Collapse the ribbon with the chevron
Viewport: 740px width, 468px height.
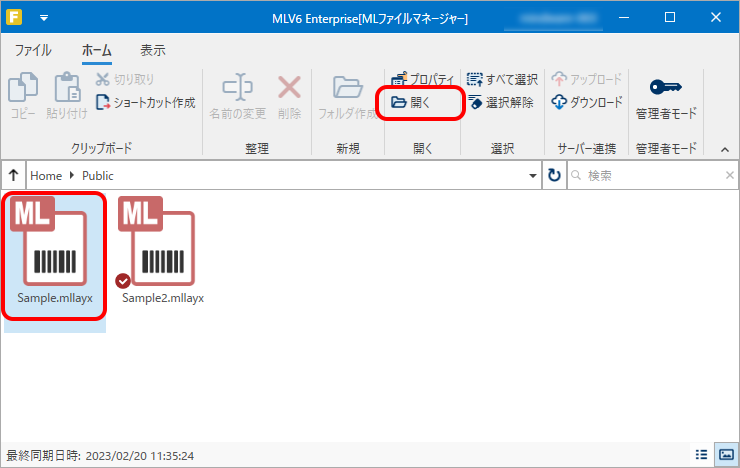[x=725, y=150]
